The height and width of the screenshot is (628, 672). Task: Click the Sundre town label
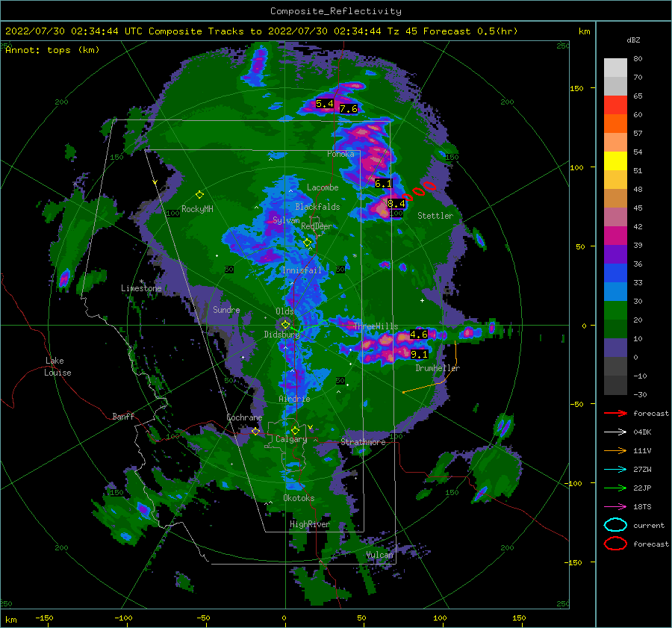point(226,310)
